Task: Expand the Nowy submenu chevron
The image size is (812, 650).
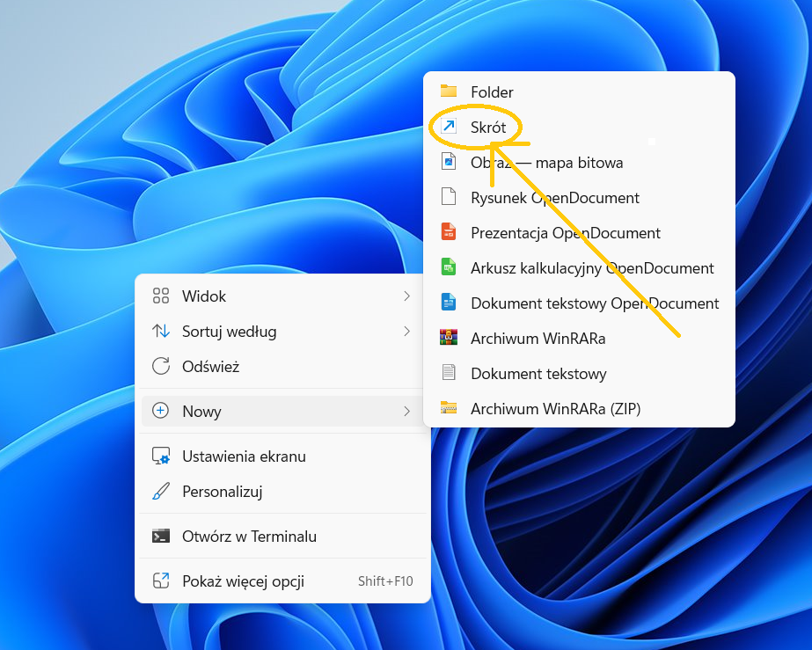Action: click(407, 411)
